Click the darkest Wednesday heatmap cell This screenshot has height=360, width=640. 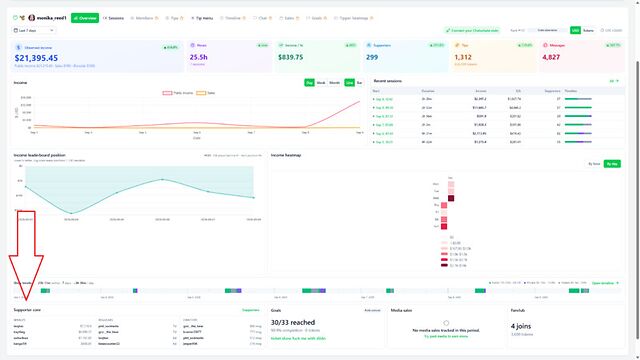point(451,198)
